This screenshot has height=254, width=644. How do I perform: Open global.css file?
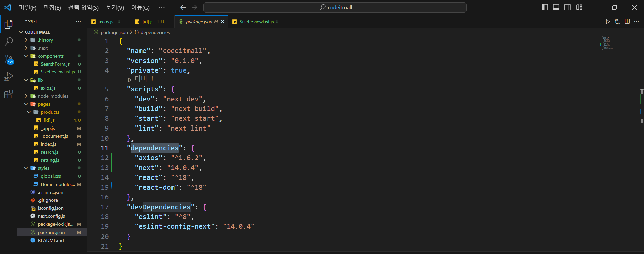pos(52,176)
